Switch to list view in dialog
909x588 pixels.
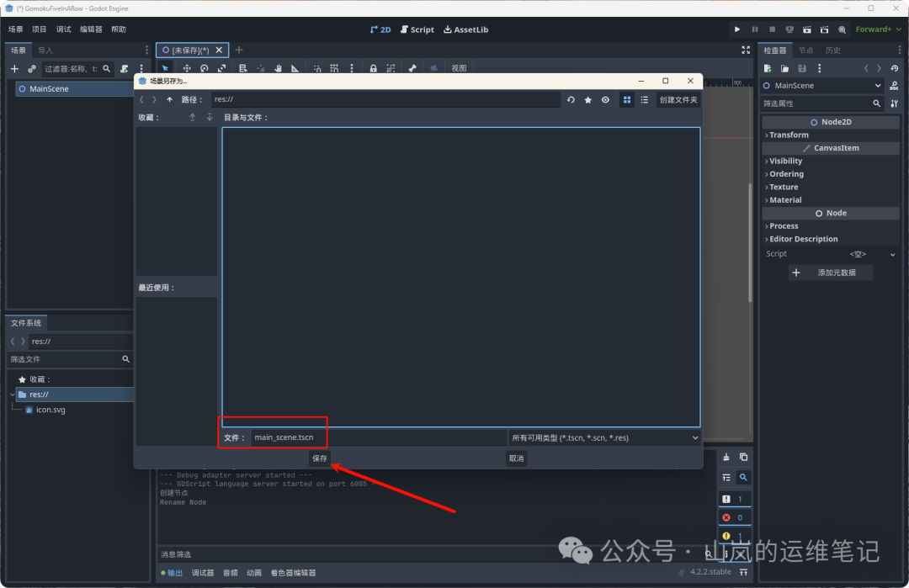click(644, 99)
